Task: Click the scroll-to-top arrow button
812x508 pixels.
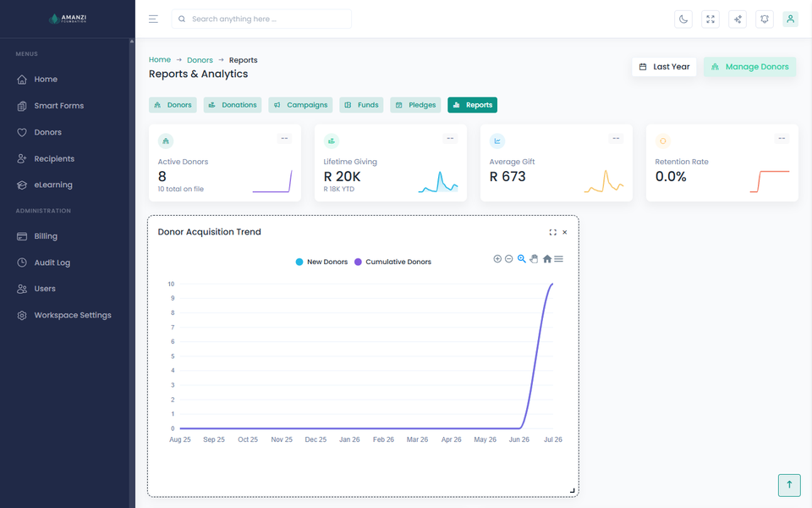Action: click(789, 485)
